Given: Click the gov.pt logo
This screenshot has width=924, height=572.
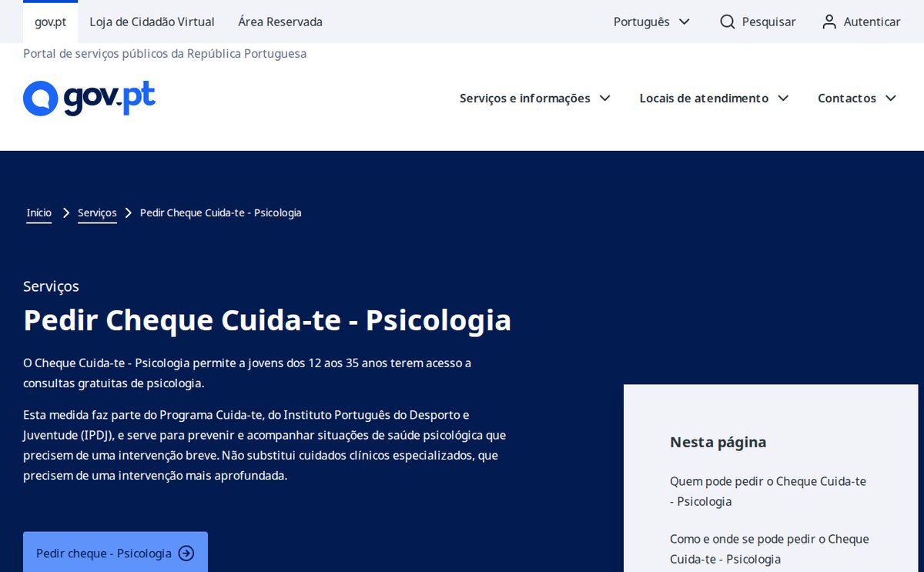Looking at the screenshot, I should (x=89, y=99).
